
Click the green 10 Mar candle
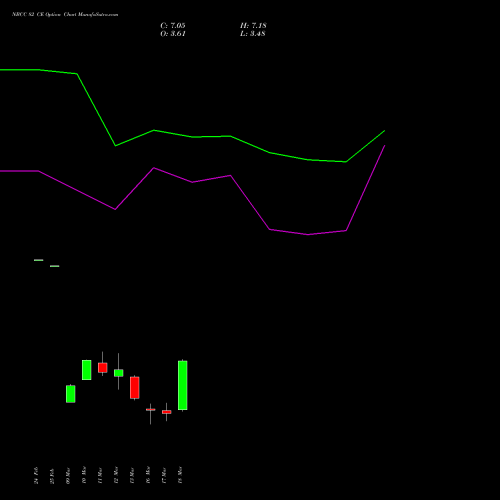tap(87, 370)
